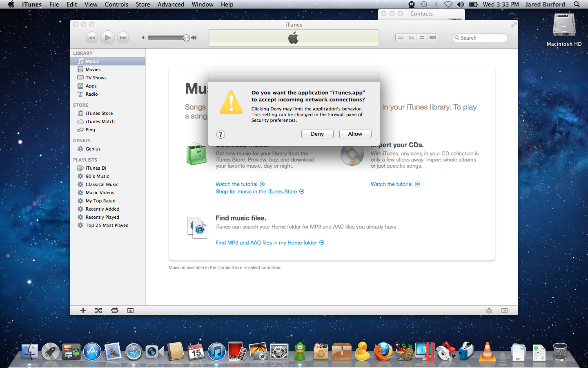Skip to next track button
The width and height of the screenshot is (588, 368).
123,38
